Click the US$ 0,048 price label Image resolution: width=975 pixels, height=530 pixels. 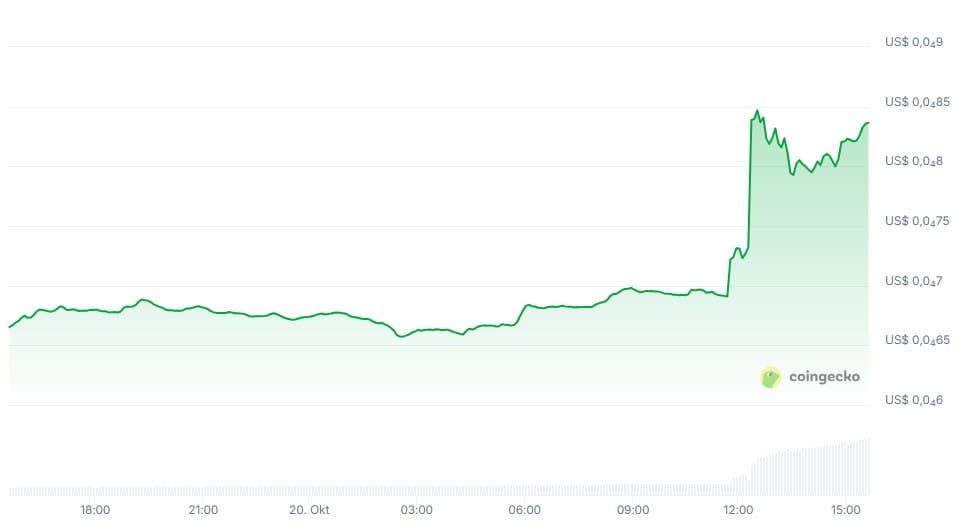click(x=914, y=162)
